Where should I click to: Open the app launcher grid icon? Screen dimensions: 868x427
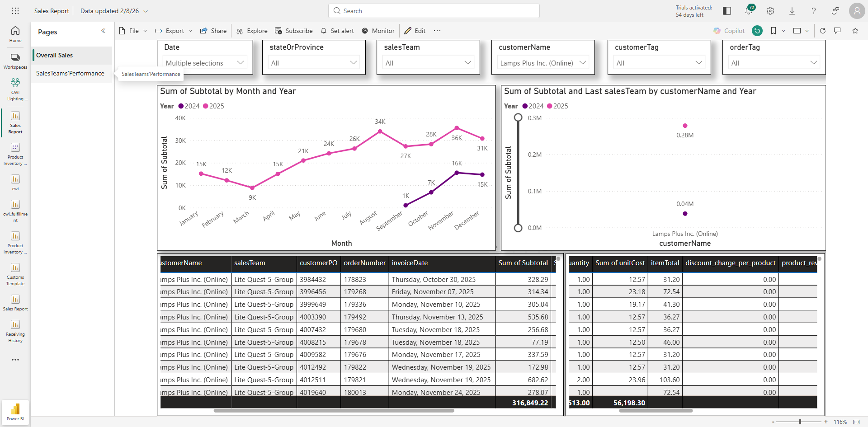coord(15,11)
